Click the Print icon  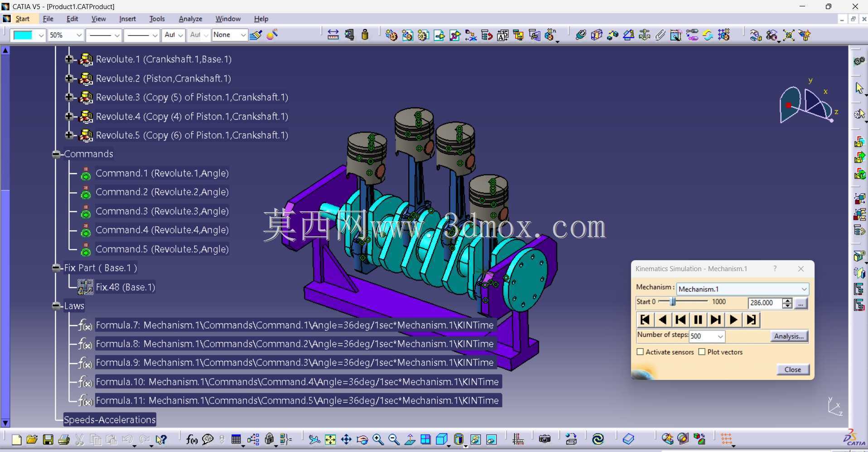64,439
